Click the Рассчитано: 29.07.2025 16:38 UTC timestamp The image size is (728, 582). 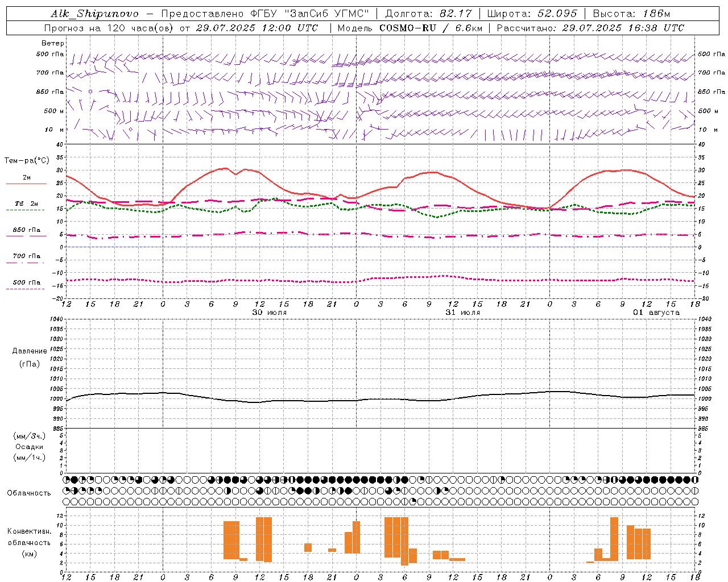(x=590, y=28)
